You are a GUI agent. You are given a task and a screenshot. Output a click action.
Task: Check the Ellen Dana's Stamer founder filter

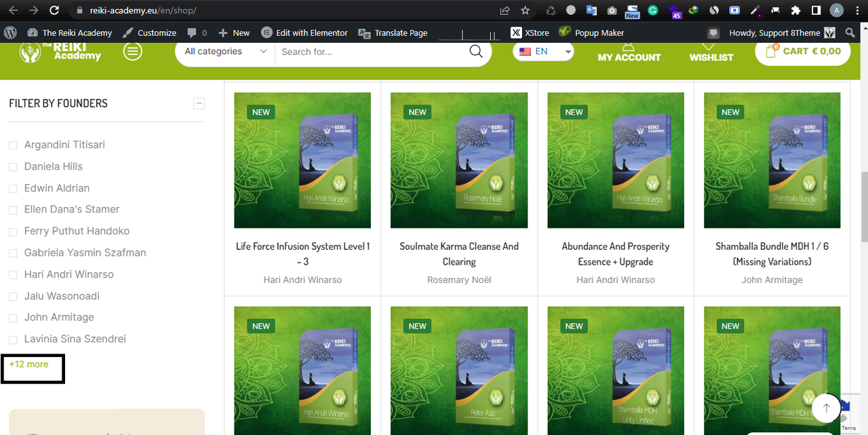pyautogui.click(x=13, y=210)
